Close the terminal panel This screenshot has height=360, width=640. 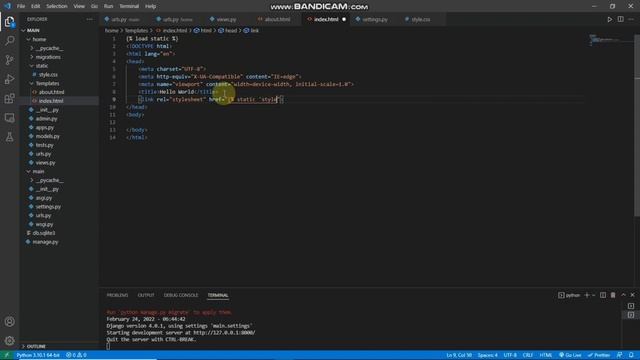tap(632, 295)
